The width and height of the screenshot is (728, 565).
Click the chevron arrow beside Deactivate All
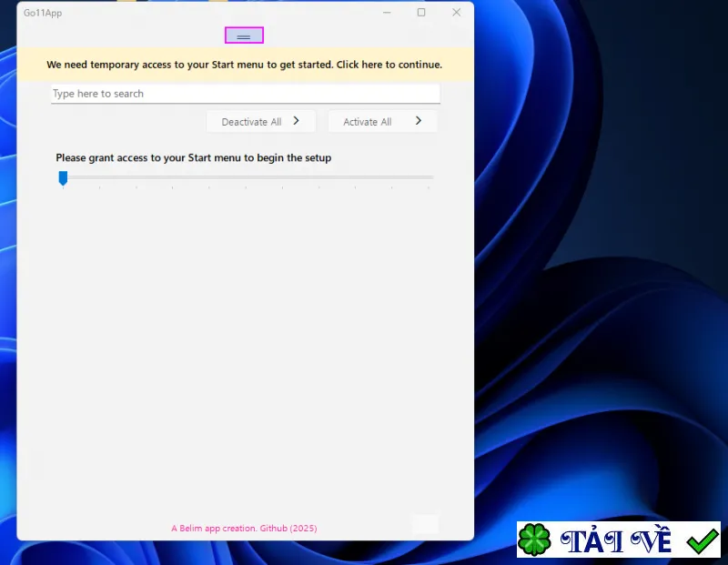click(297, 121)
